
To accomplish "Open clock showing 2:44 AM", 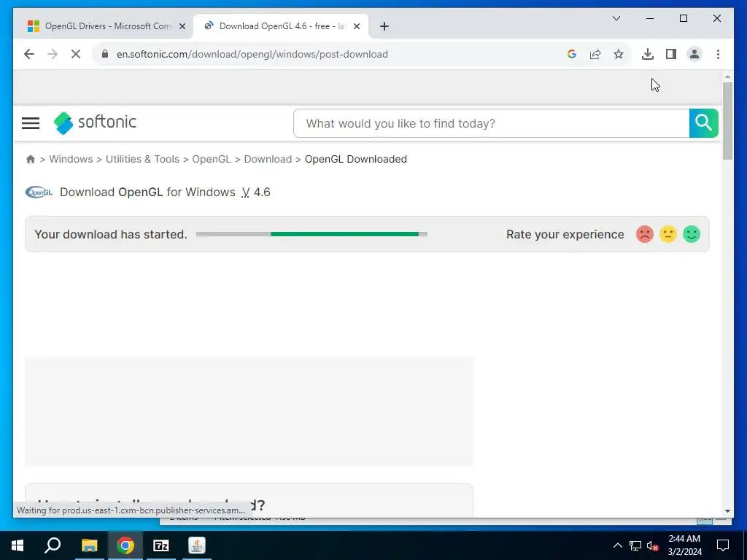I will [x=684, y=545].
